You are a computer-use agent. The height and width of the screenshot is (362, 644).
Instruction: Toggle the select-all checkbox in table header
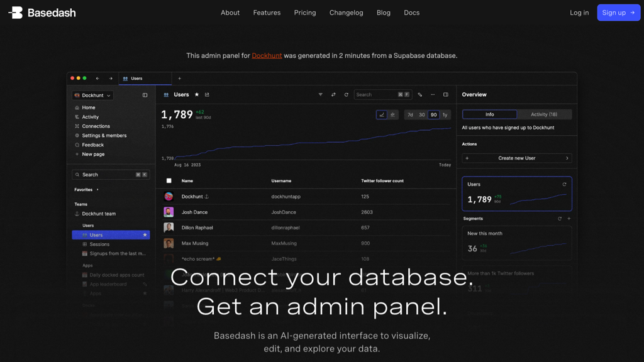tap(169, 181)
